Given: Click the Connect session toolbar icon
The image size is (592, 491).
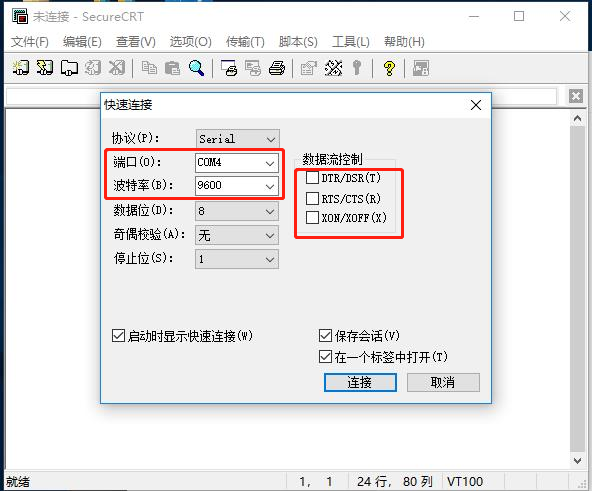Looking at the screenshot, I should pyautogui.click(x=21, y=68).
